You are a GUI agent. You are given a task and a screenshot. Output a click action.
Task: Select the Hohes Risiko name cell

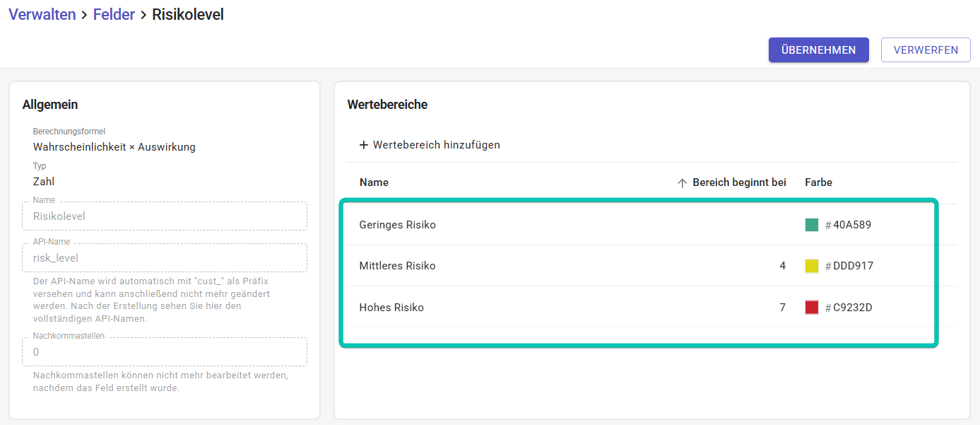(391, 308)
